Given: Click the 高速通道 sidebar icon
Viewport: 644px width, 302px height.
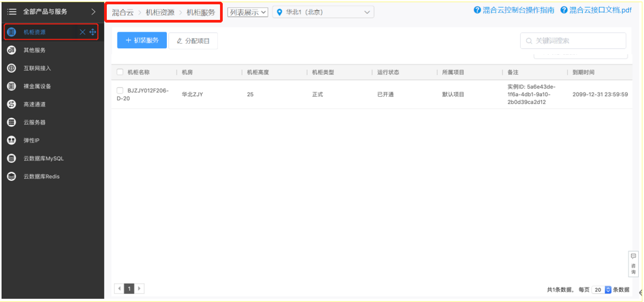Looking at the screenshot, I should [11, 104].
